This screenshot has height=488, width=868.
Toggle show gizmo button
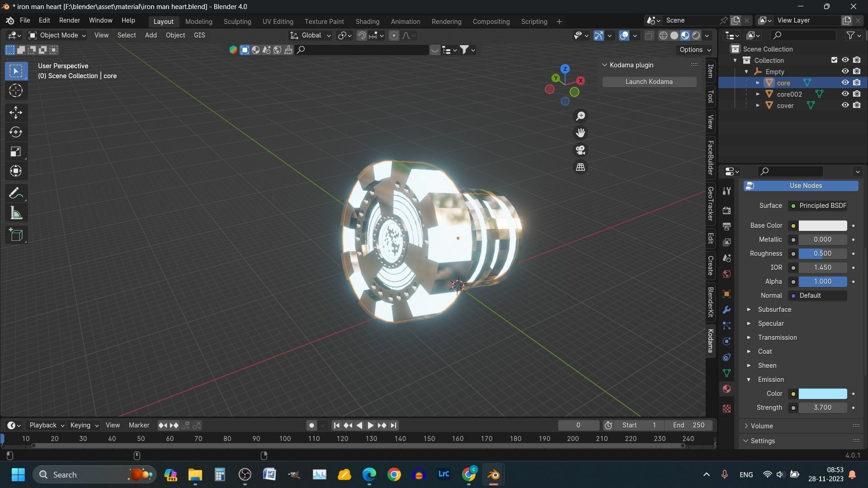[599, 36]
